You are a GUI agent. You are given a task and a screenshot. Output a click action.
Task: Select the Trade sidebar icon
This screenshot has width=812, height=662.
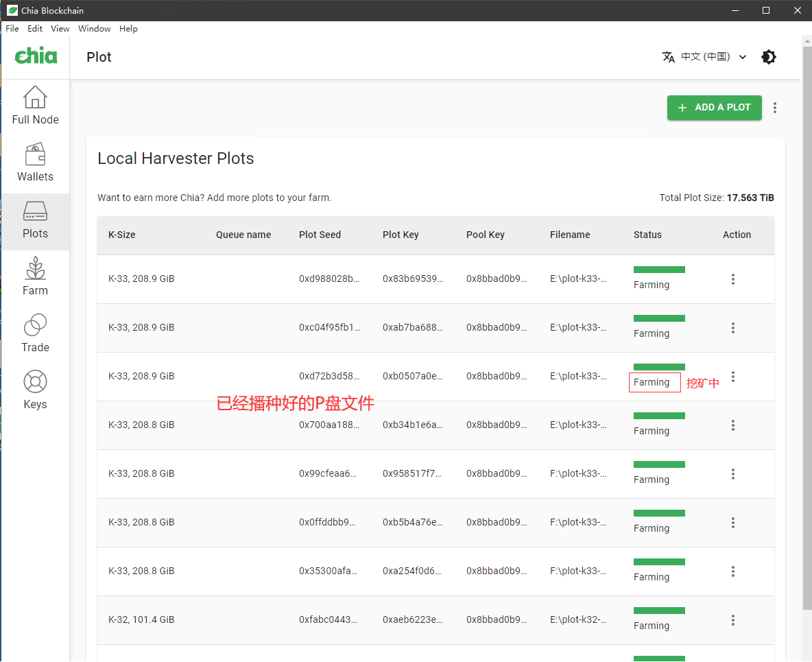[35, 331]
